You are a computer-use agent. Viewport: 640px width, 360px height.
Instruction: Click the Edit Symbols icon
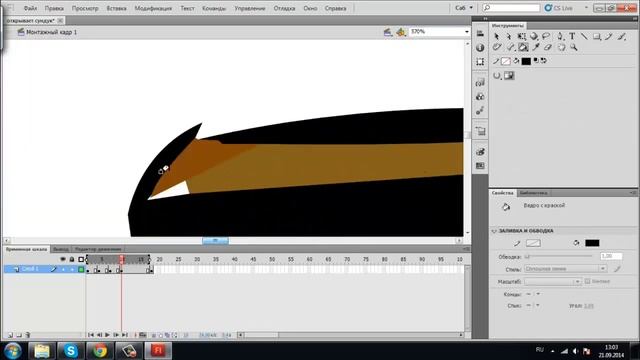[x=401, y=32]
